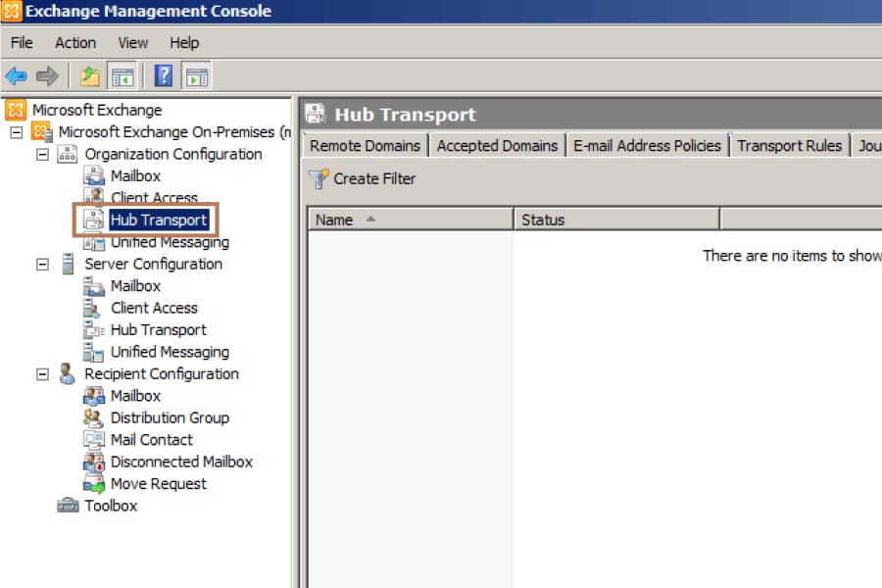Click the Up One Level folder icon
The height and width of the screenshot is (588, 882).
(89, 75)
